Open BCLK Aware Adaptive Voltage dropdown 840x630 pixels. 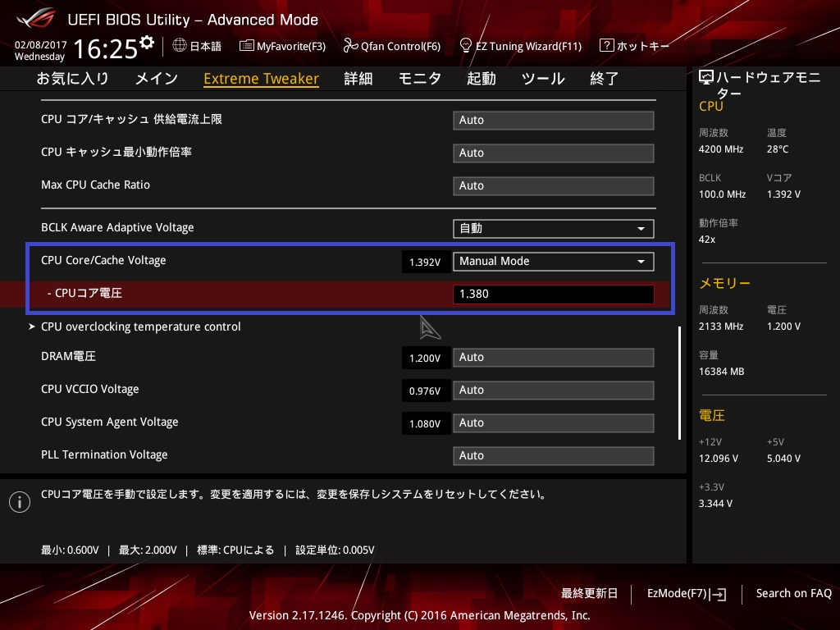[554, 228]
